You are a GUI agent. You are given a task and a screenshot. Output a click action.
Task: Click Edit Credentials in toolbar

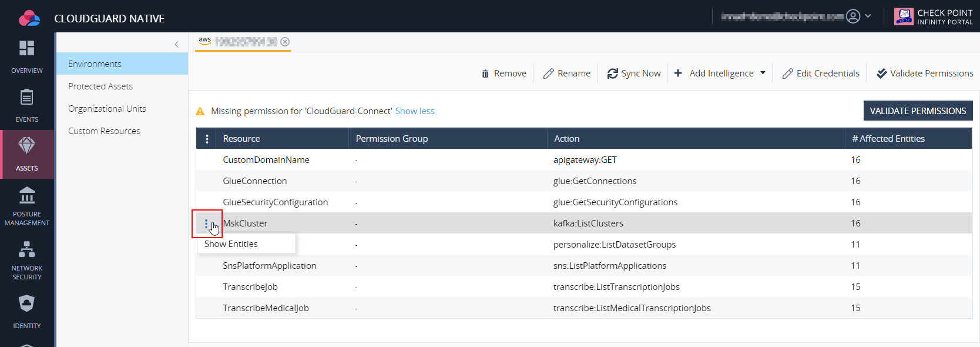[821, 74]
